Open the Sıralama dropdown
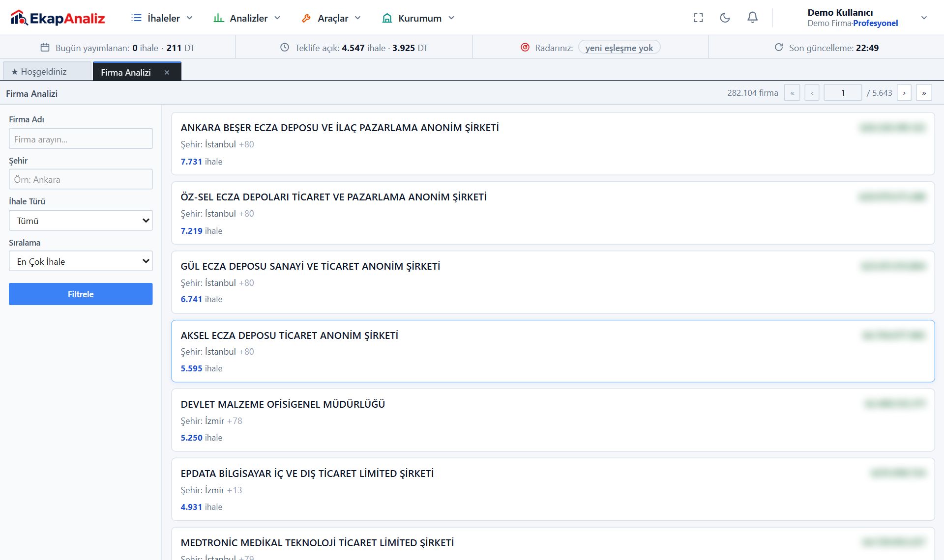The width and height of the screenshot is (944, 560). coord(81,261)
